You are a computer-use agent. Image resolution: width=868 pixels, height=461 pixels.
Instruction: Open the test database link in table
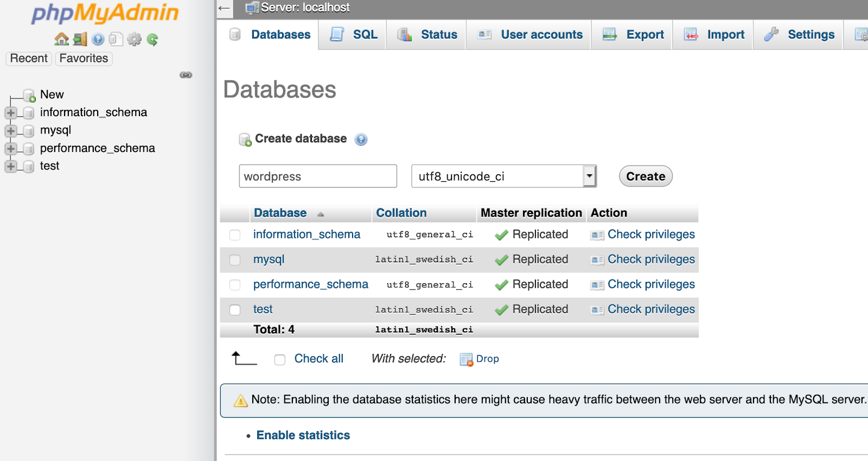coord(263,310)
